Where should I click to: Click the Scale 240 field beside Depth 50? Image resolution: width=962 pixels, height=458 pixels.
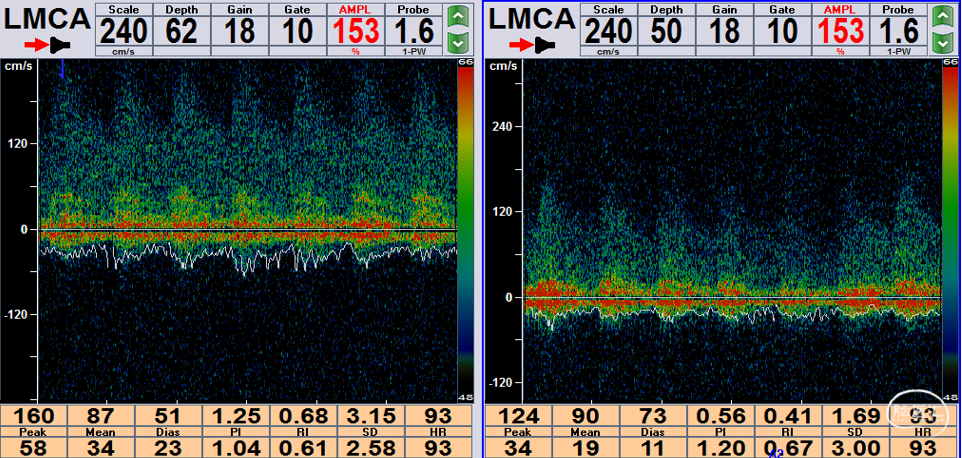coord(608,30)
